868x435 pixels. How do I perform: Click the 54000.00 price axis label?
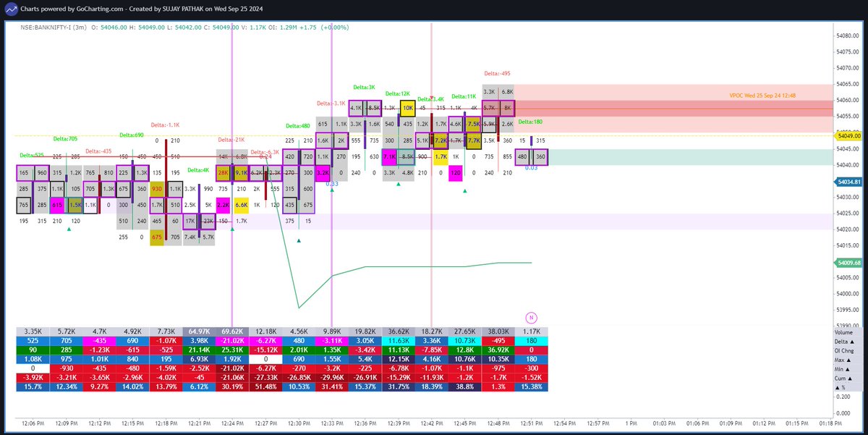(848, 294)
